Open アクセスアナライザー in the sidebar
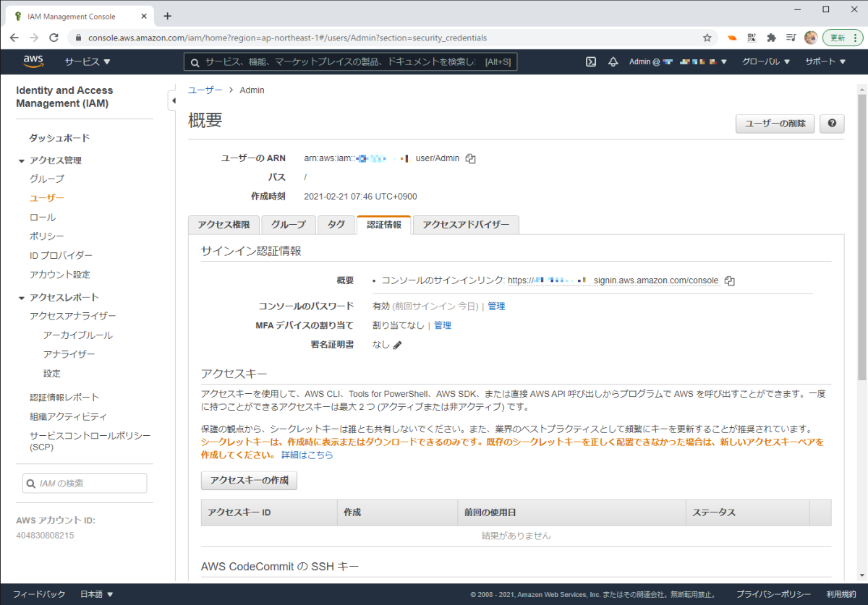Screen dimensions: 868x605 [73, 316]
